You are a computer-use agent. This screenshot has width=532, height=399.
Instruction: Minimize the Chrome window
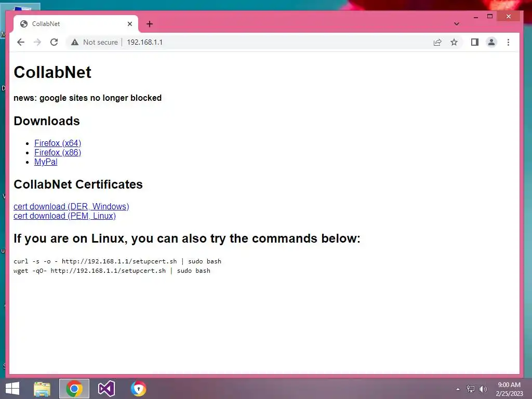click(x=476, y=16)
